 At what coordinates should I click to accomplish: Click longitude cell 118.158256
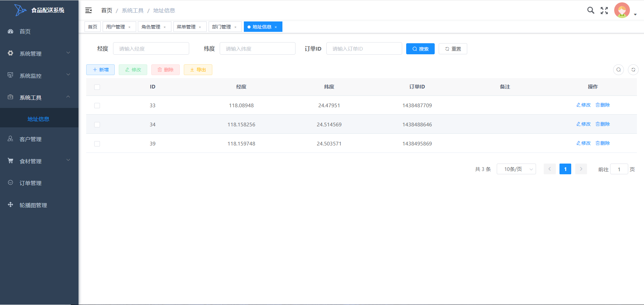pos(241,124)
